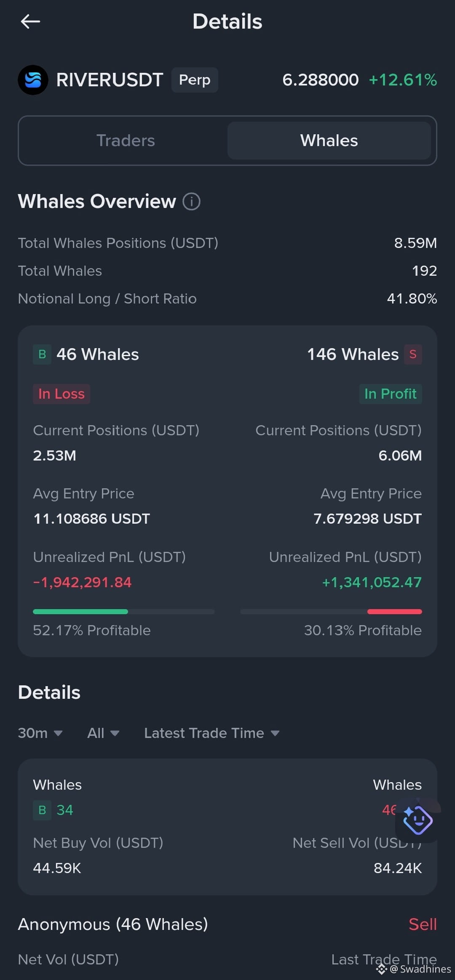This screenshot has height=980, width=455.
Task: Tap the green B badge beside 46 Whales
Action: 42,354
